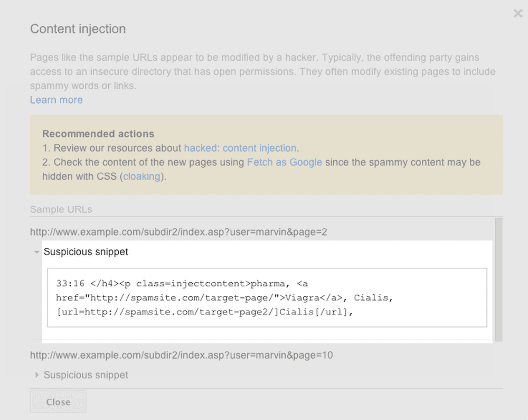Click the Content injection dialog title

[x=78, y=29]
